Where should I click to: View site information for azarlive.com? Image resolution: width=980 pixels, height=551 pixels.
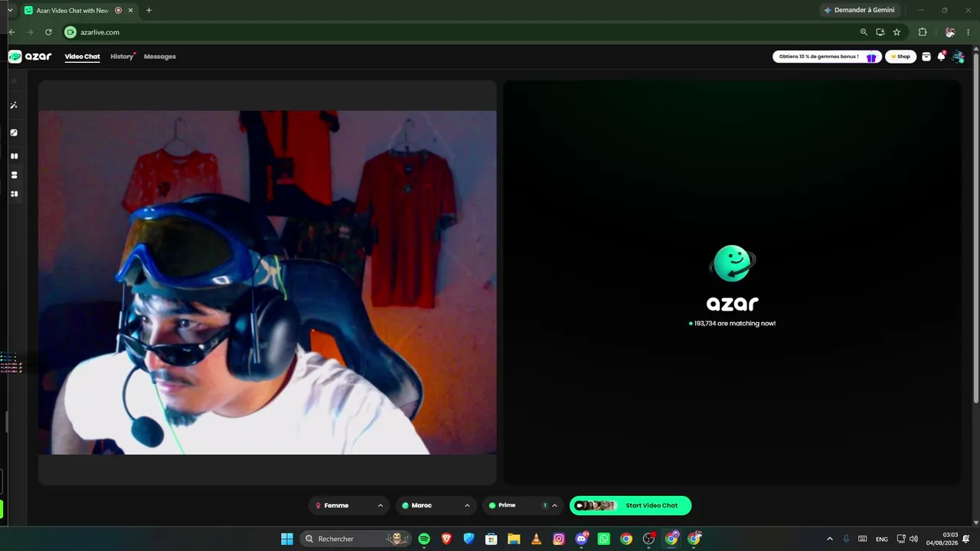click(70, 32)
